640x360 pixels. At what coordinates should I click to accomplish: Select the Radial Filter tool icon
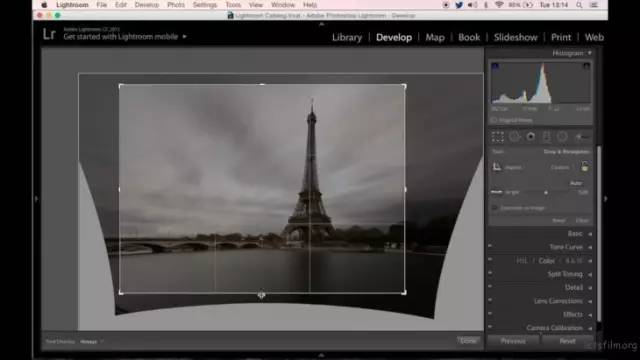tap(562, 137)
